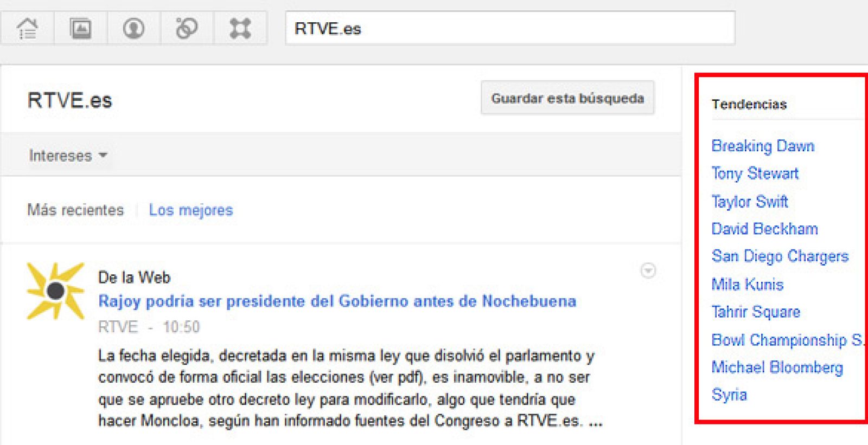Open the Home stream icon

coord(27,28)
